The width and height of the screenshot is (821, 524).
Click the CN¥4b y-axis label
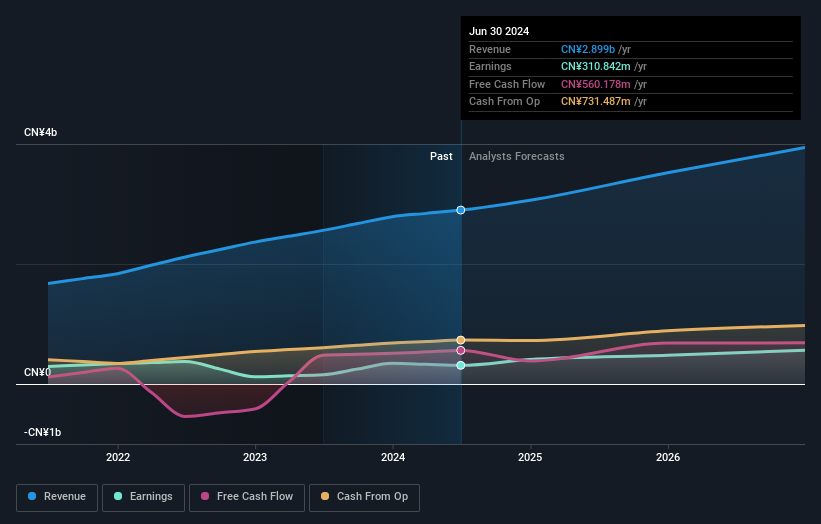(x=40, y=132)
